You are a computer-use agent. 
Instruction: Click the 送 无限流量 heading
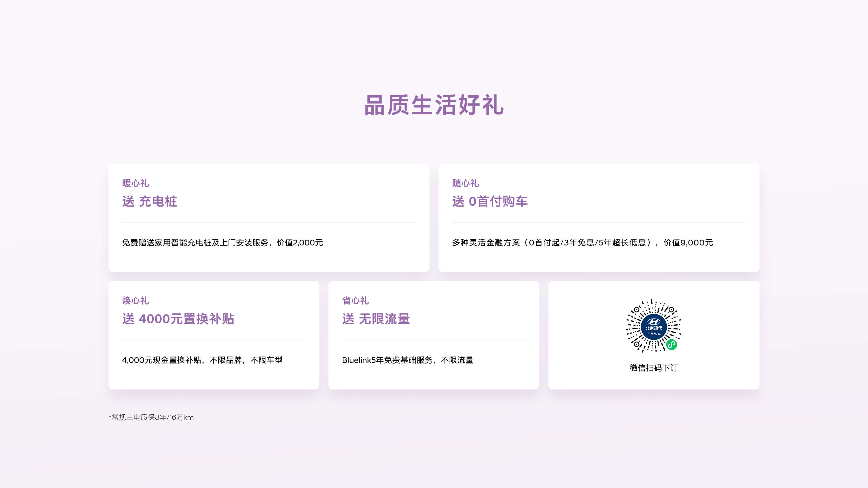coord(376,319)
